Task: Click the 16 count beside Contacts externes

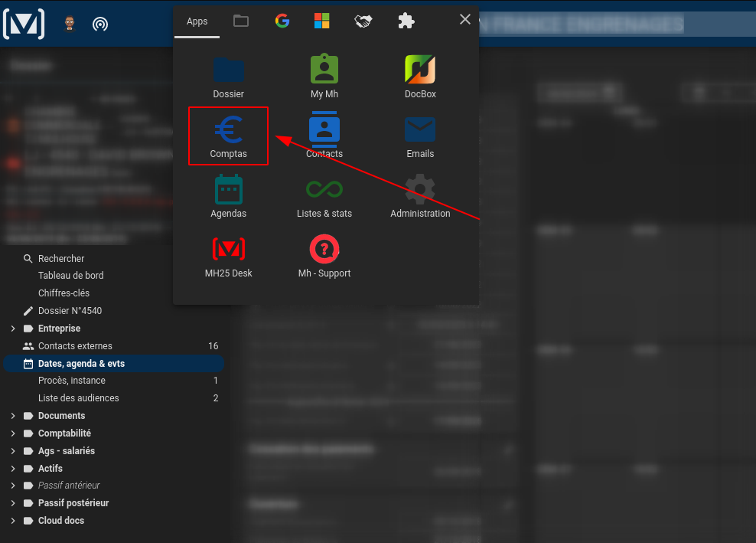Action: point(213,346)
